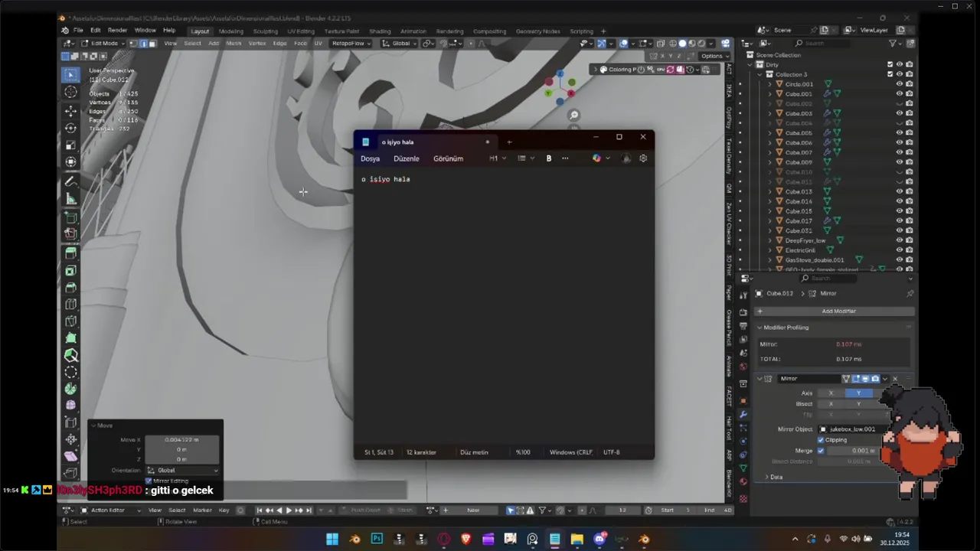Open H1 heading dropdown in Notepad
The image size is (980, 551).
coord(498,158)
